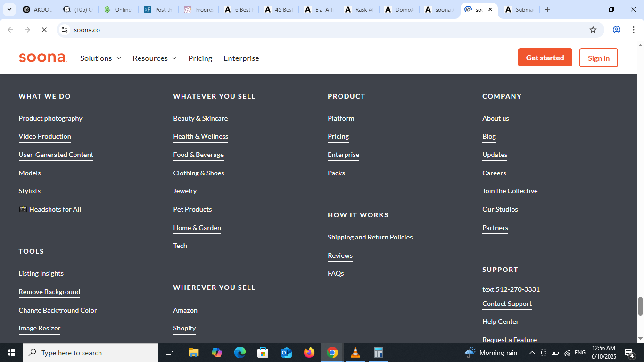Show hidden system tray icons
Screen dimensions: 644x362
(x=532, y=353)
